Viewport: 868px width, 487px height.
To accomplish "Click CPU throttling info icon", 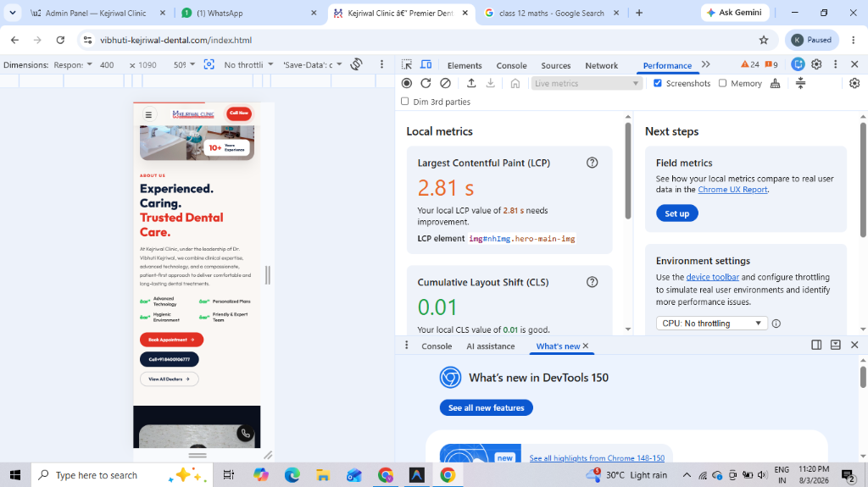I will 776,324.
